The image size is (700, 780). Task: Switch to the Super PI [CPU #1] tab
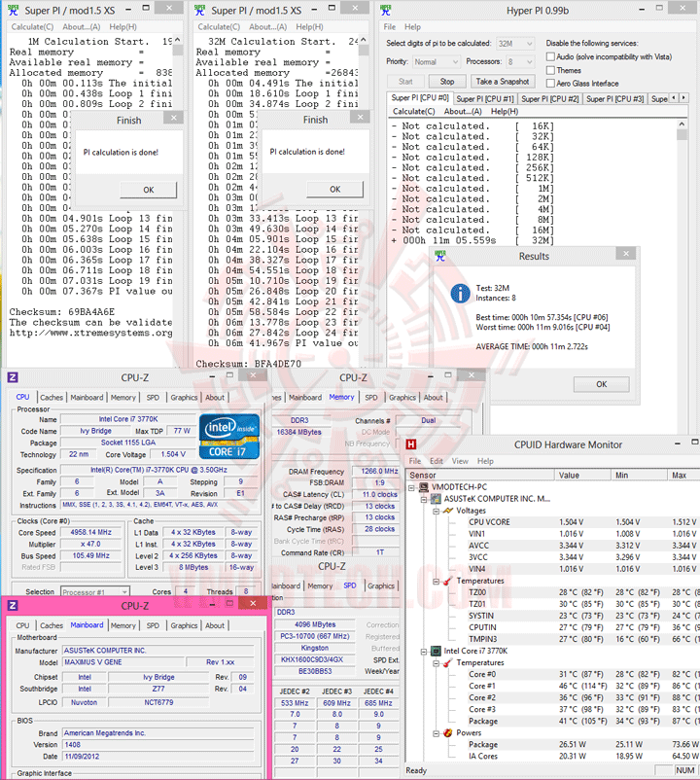tap(485, 99)
